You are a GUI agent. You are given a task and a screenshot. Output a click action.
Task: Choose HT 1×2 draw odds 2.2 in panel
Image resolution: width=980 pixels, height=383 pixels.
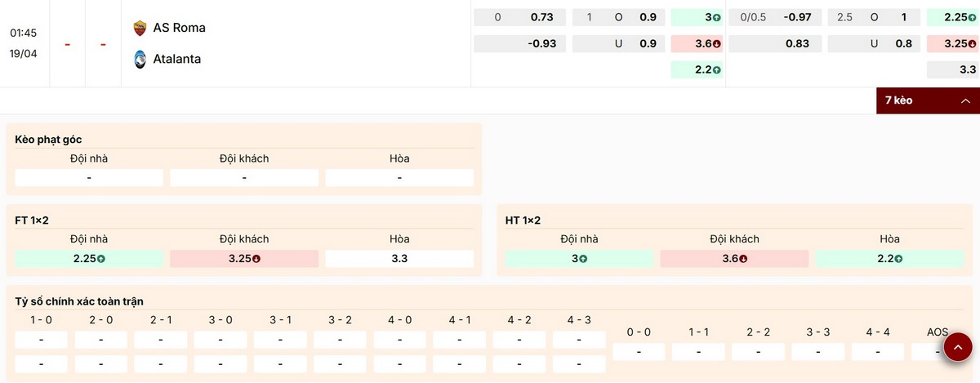[x=889, y=259]
